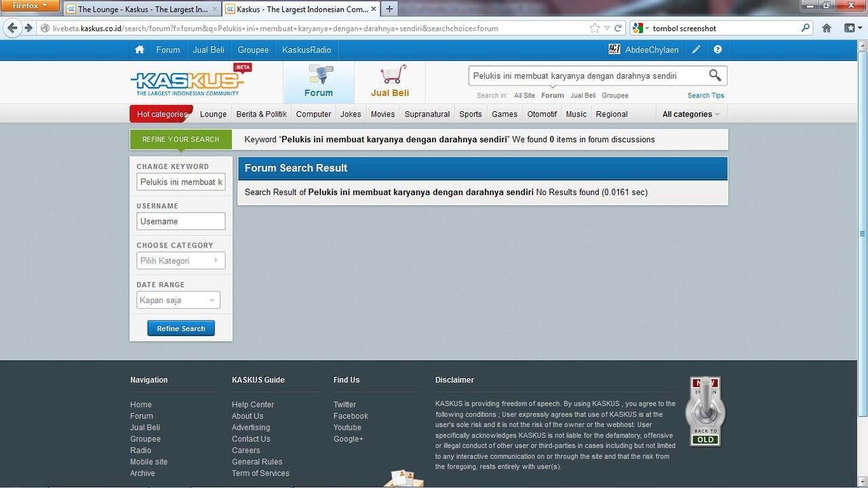Open help with the question mark icon
This screenshot has width=868, height=488.
717,49
